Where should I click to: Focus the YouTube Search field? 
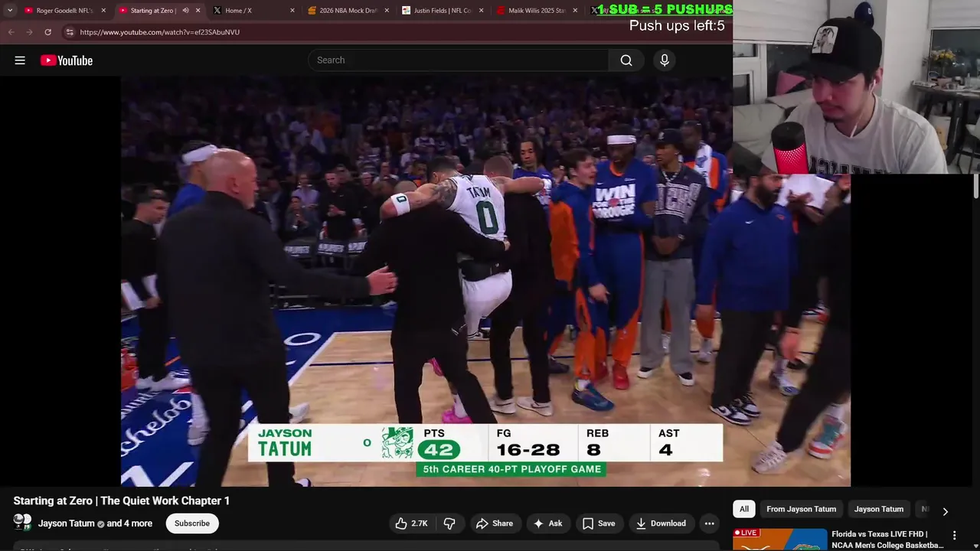pyautogui.click(x=459, y=60)
